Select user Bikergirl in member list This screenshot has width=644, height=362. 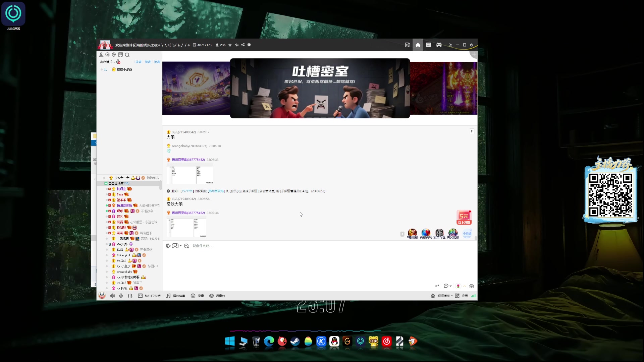123,255
